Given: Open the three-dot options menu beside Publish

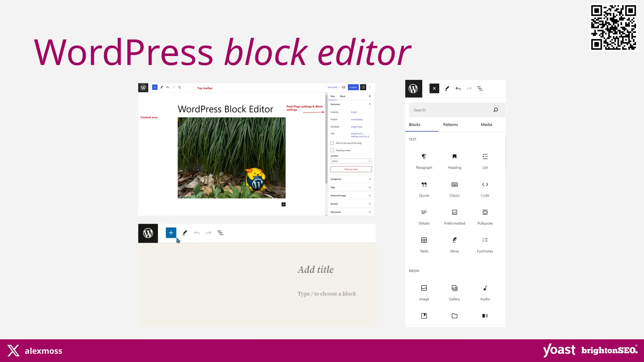Looking at the screenshot, I should pos(370,87).
